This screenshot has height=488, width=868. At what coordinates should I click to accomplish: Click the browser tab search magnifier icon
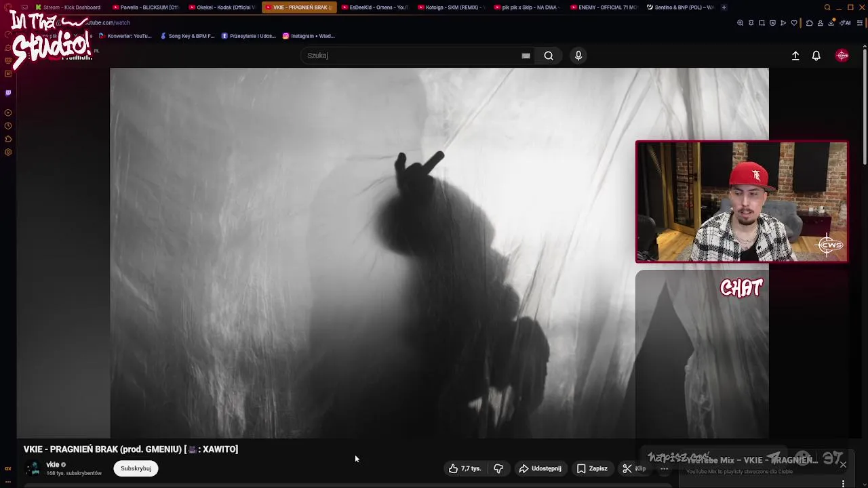coord(827,7)
